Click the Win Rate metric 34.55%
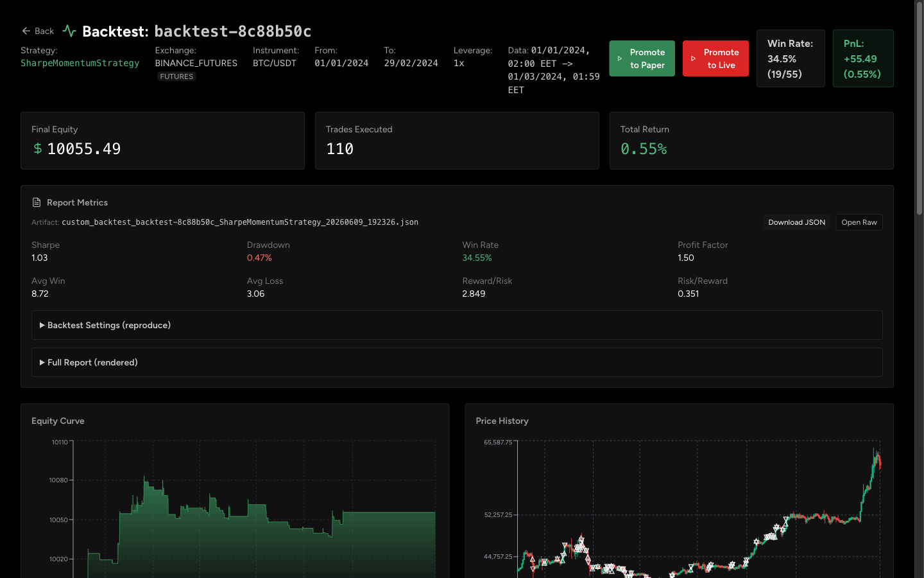 pos(477,258)
